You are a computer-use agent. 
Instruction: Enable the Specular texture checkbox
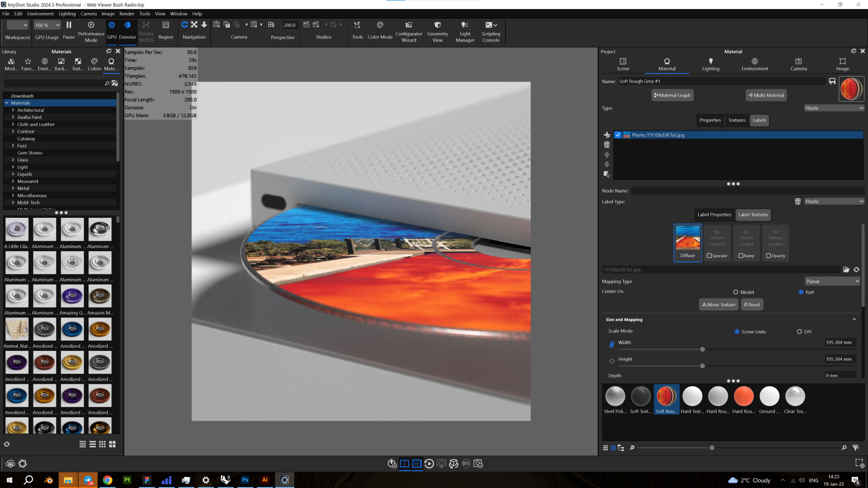(x=709, y=256)
